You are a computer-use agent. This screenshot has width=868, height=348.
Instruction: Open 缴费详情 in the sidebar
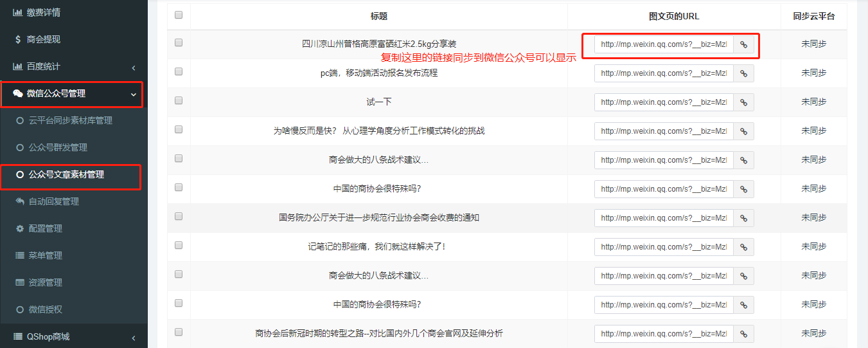(43, 13)
